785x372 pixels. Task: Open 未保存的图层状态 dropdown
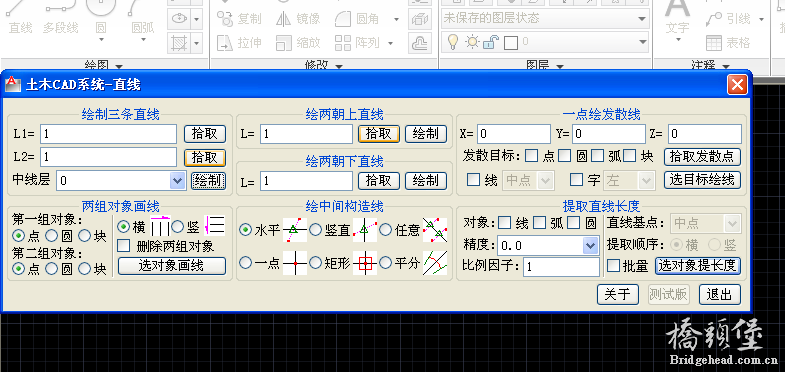click(642, 19)
